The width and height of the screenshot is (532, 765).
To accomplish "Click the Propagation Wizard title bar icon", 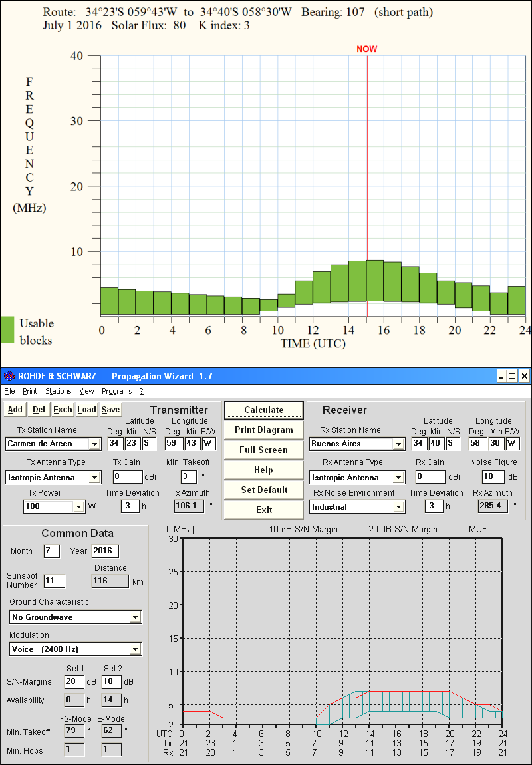I will tap(9, 376).
